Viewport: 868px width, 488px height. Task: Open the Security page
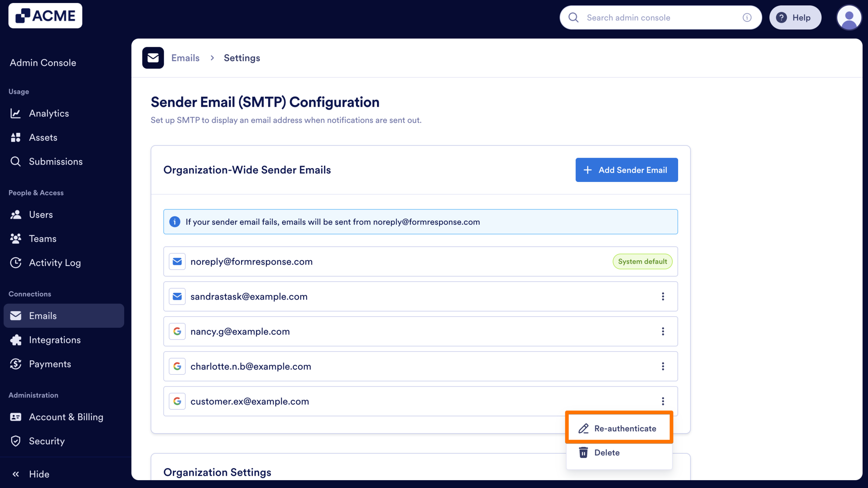pyautogui.click(x=46, y=441)
